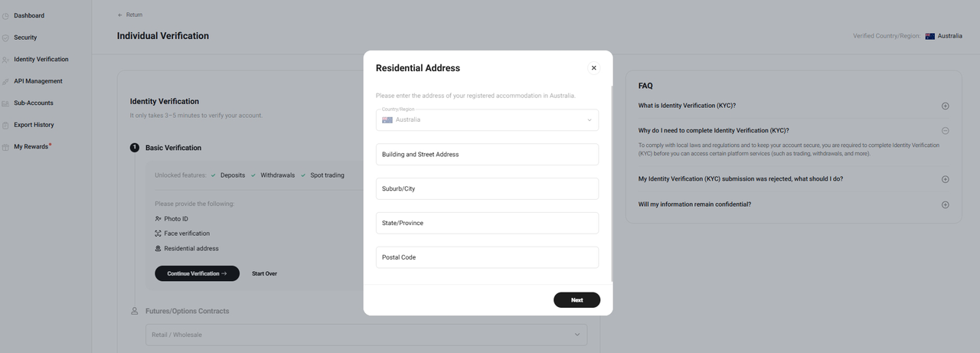Focus the Suburb/City input field
The width and height of the screenshot is (980, 353).
pos(487,188)
